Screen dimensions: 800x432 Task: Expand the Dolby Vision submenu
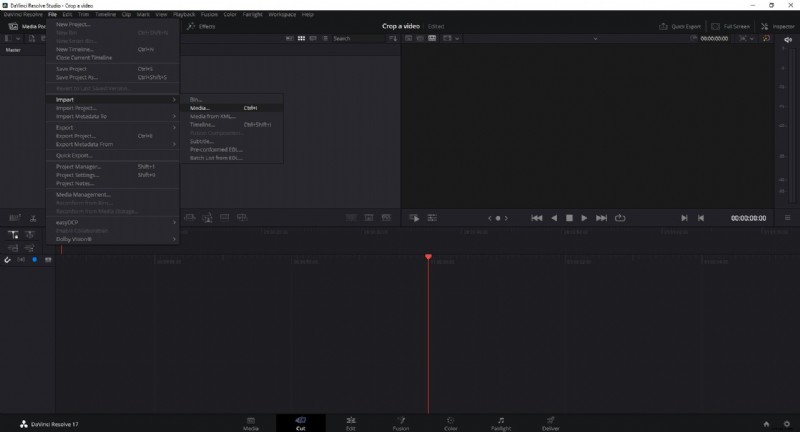point(112,239)
